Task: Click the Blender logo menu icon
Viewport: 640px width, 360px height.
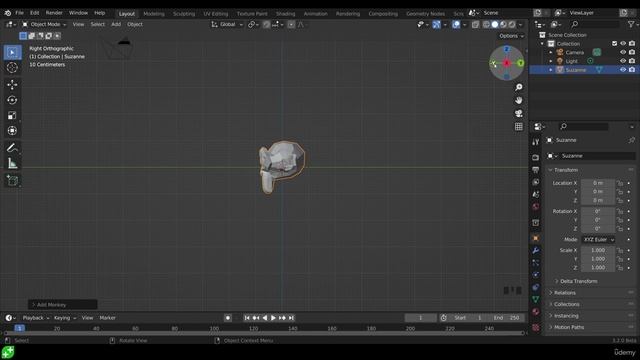Action: click(x=8, y=13)
